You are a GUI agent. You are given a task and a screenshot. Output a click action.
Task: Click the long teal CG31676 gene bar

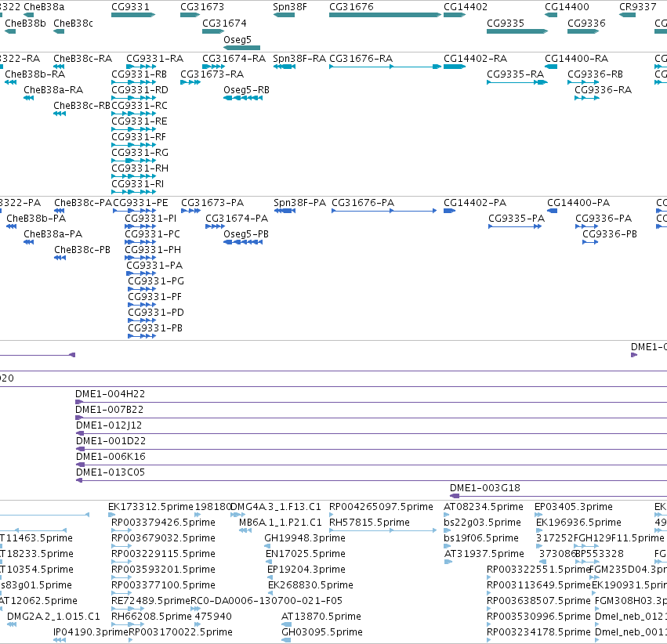(385, 15)
